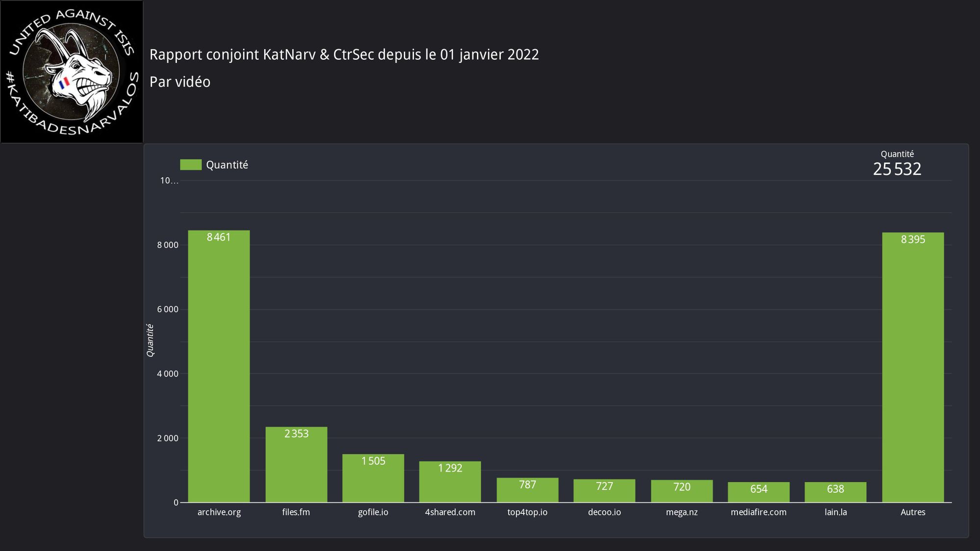The height and width of the screenshot is (551, 980).
Task: Click the Quantité legend label
Action: pyautogui.click(x=227, y=165)
